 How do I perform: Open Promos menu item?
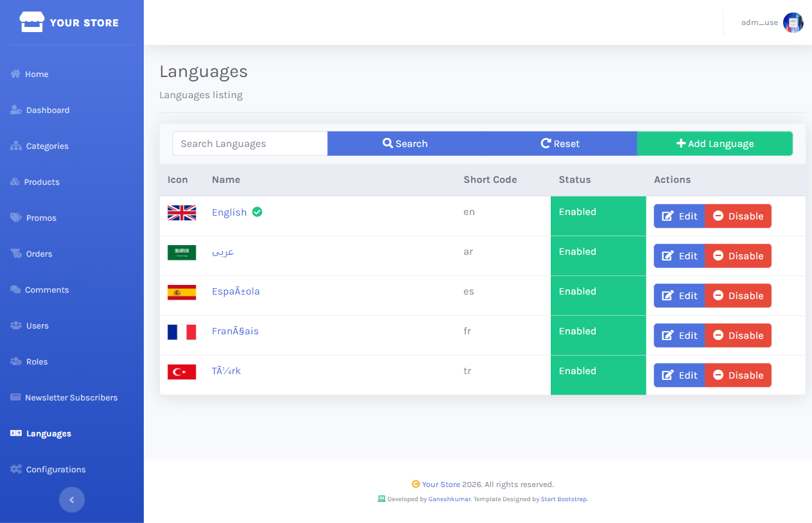click(x=72, y=218)
